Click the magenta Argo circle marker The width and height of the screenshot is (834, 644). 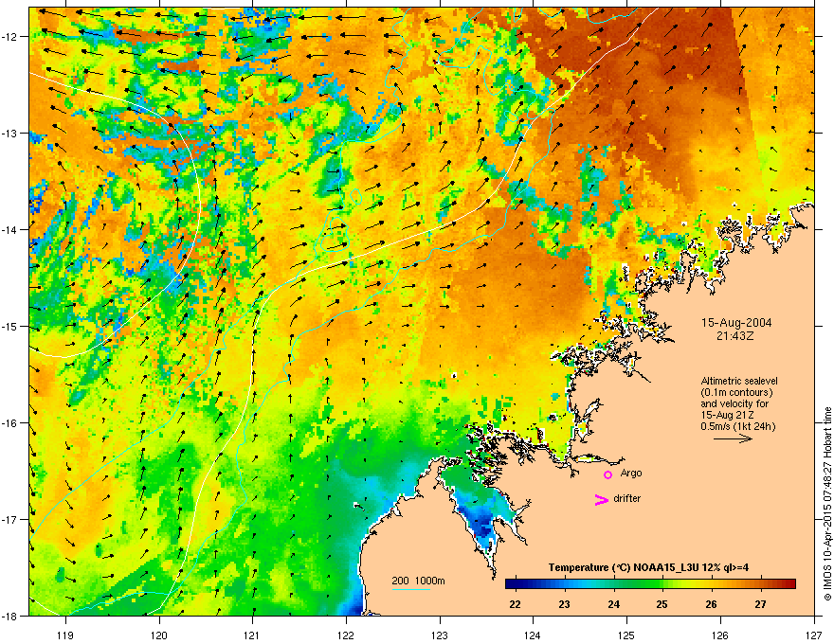(x=607, y=474)
